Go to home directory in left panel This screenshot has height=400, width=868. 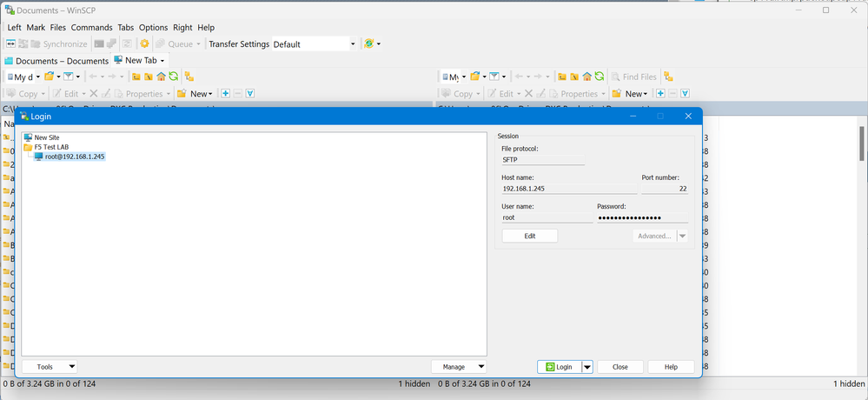pyautogui.click(x=161, y=77)
